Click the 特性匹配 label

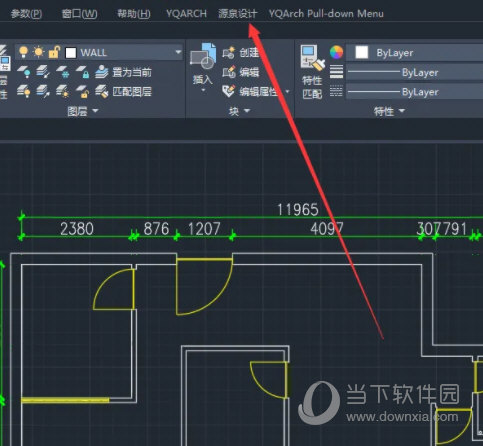312,87
